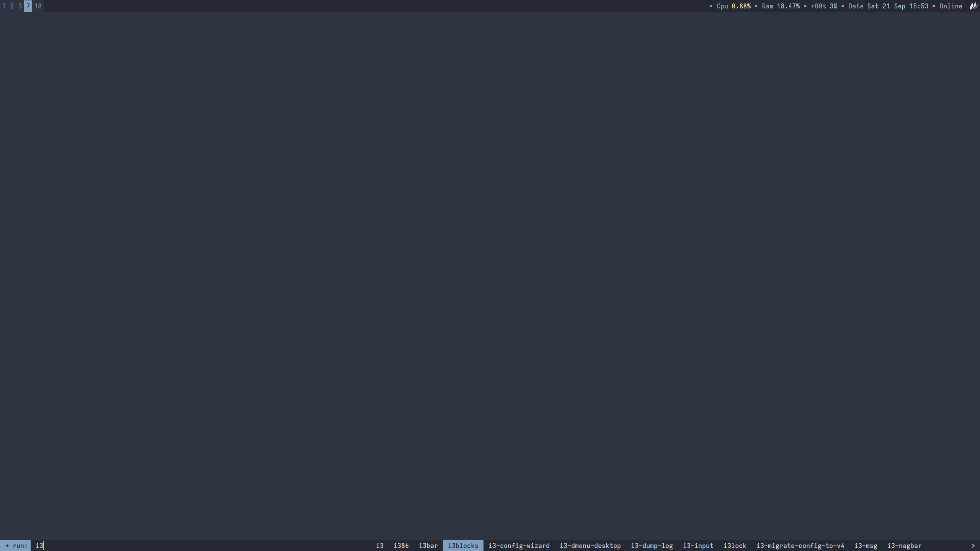Open the flame tray icon in the bar
Screen dimensions: 980x551
973,6
